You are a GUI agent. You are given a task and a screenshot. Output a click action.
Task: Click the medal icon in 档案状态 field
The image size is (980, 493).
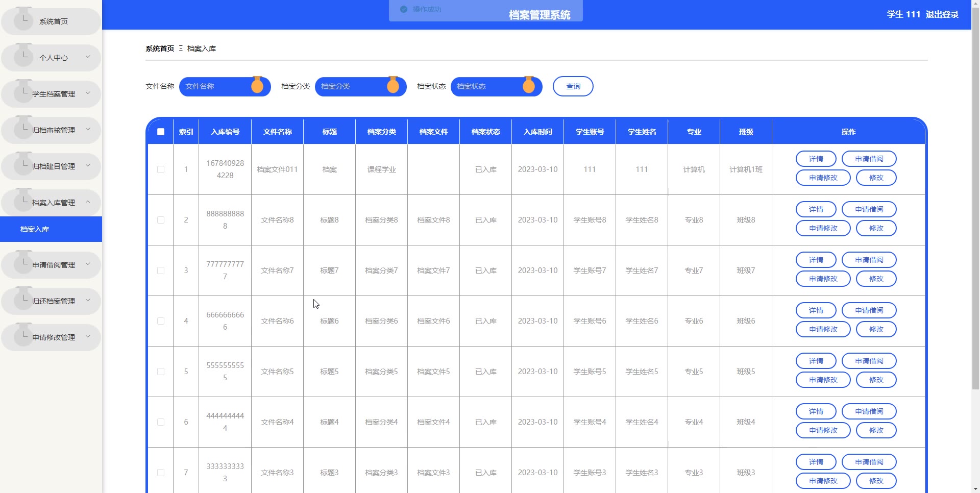[x=529, y=86]
